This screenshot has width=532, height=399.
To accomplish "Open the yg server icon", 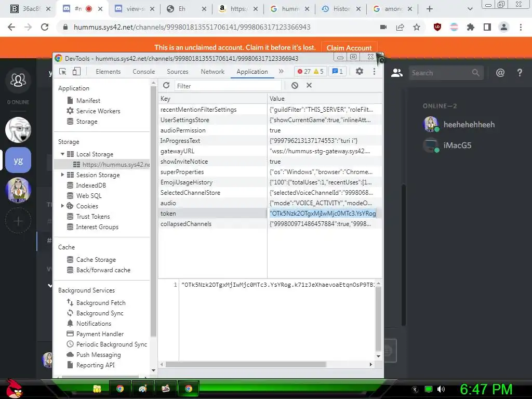I will click(x=18, y=160).
